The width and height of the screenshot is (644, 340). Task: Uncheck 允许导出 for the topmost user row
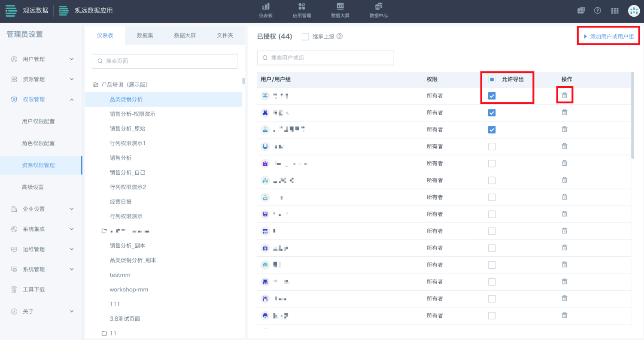(492, 96)
